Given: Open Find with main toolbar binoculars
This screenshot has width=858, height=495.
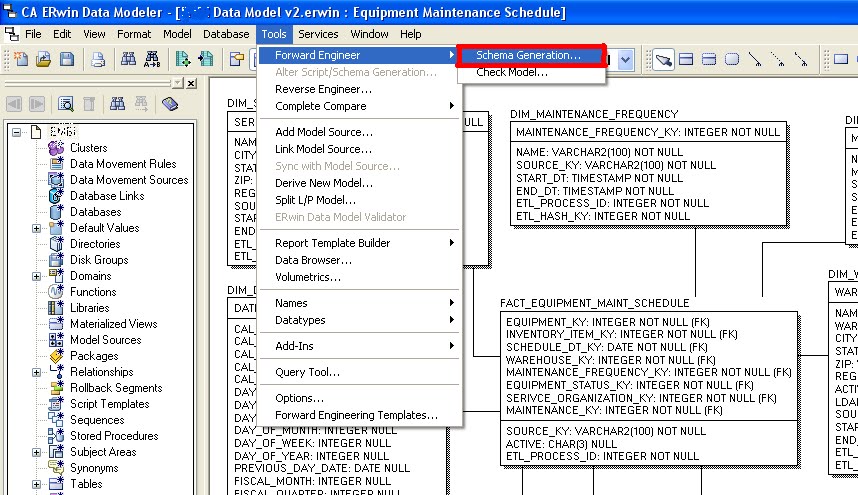Looking at the screenshot, I should coord(129,59).
